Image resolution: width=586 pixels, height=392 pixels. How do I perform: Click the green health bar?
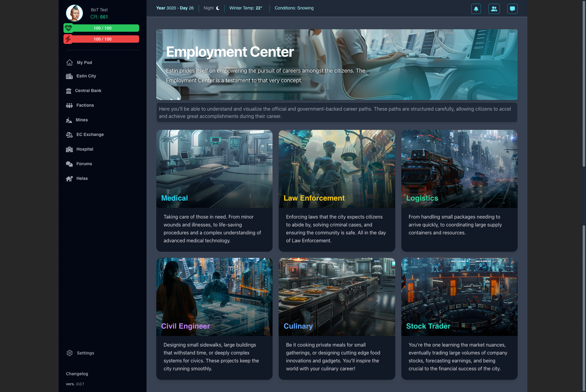click(103, 28)
